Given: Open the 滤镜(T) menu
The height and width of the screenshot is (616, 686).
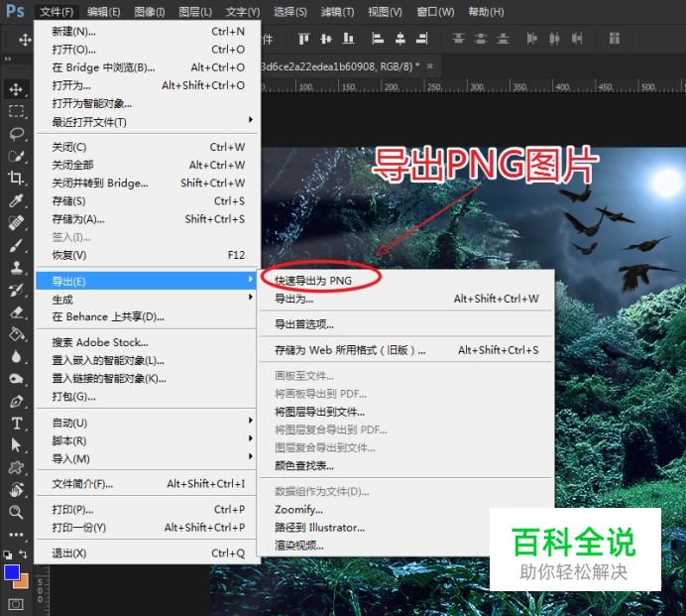Looking at the screenshot, I should [x=337, y=12].
